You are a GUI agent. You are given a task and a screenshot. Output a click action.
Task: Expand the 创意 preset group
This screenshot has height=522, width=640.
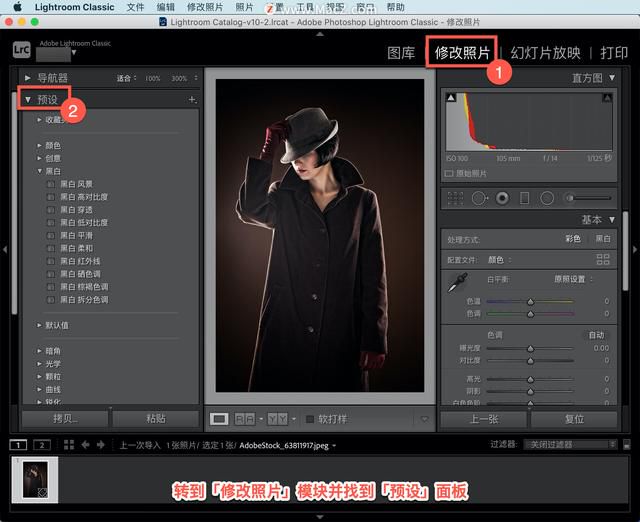[x=40, y=158]
